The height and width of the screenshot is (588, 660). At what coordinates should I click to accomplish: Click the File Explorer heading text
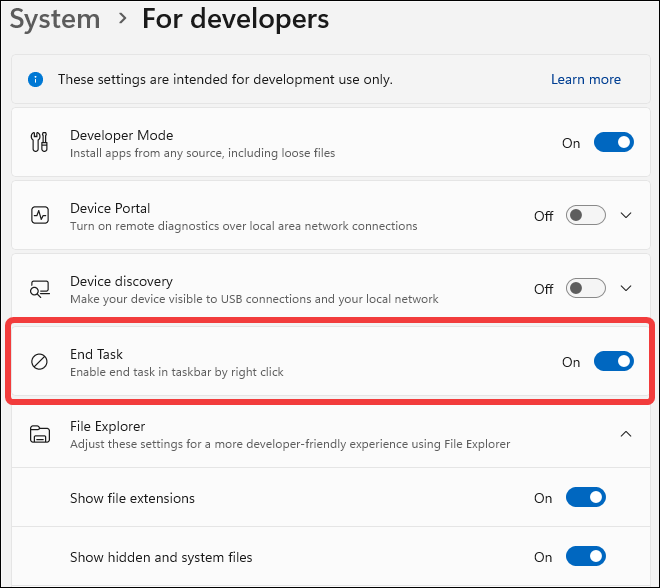(x=107, y=426)
